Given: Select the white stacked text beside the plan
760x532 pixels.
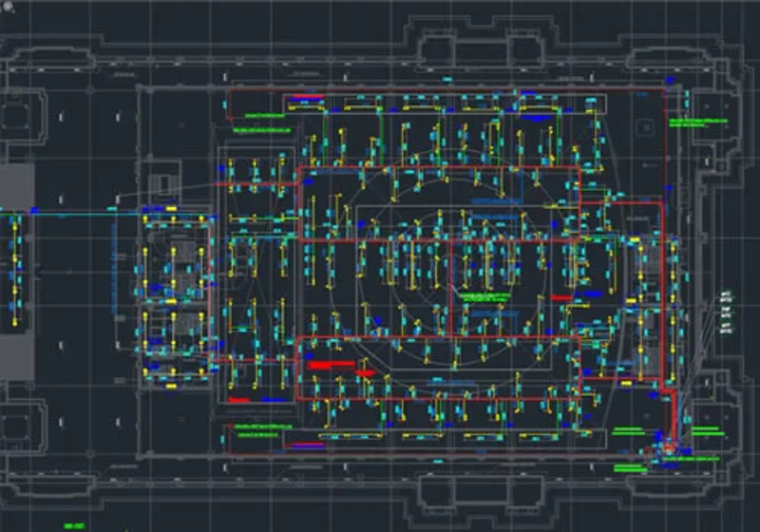Looking at the screenshot, I should (x=726, y=313).
